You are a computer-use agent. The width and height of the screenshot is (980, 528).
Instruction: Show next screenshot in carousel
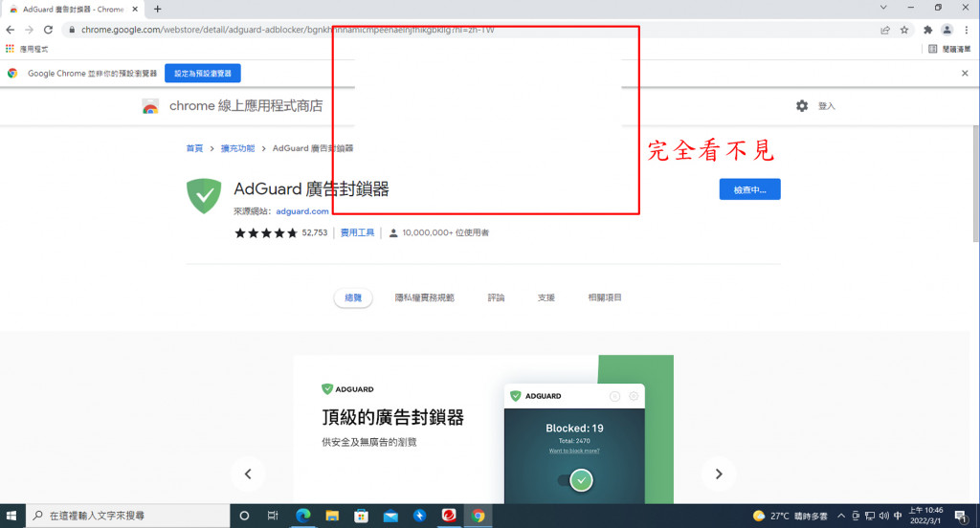(719, 473)
